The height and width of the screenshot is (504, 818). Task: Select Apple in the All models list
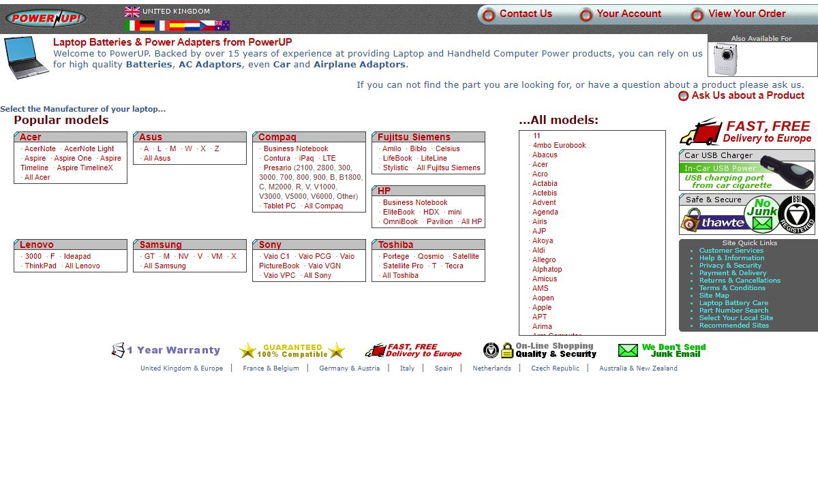coord(542,307)
